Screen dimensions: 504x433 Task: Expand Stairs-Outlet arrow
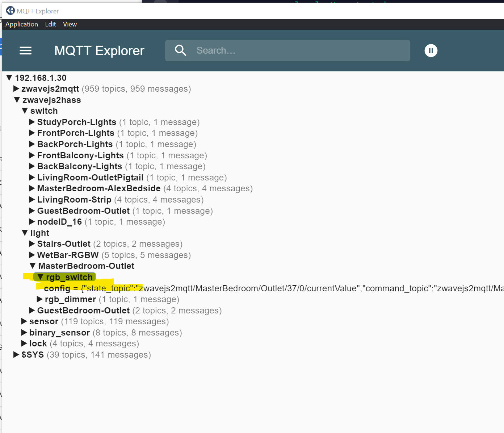pos(32,244)
